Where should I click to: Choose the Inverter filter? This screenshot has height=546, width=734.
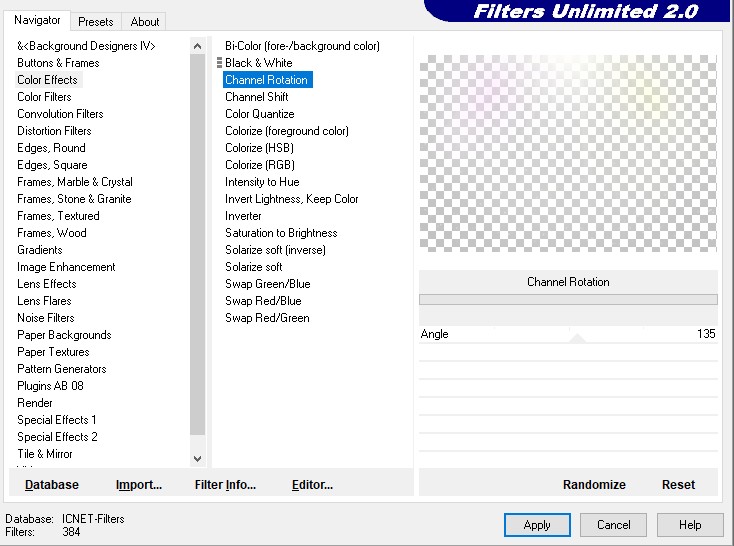point(243,216)
